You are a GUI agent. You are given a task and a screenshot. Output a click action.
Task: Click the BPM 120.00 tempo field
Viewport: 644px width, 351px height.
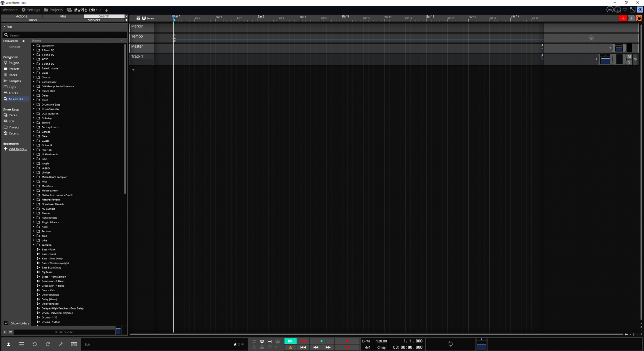click(381, 341)
